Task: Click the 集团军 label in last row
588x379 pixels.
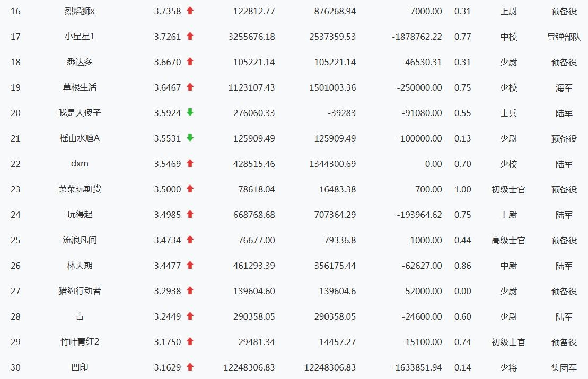Action: (564, 367)
